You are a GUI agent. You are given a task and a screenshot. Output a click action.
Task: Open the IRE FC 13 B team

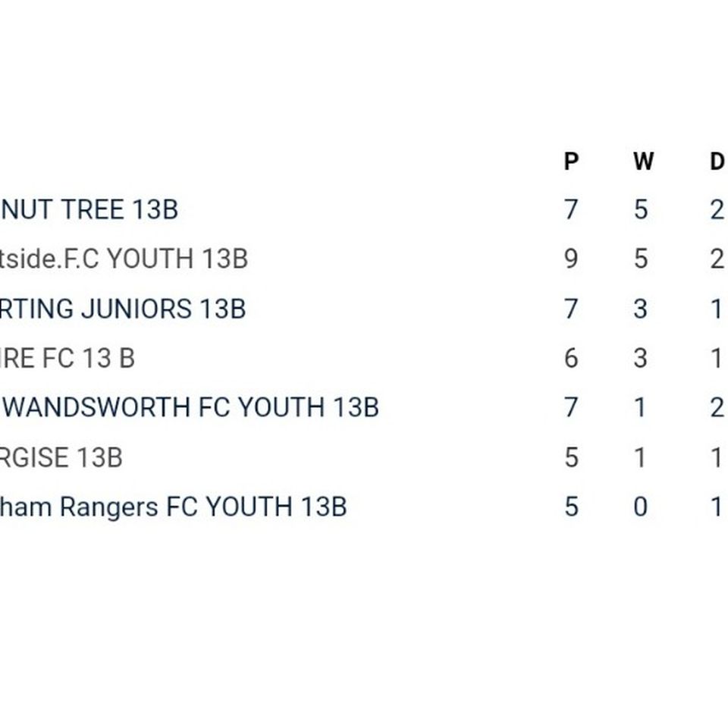coord(67,359)
